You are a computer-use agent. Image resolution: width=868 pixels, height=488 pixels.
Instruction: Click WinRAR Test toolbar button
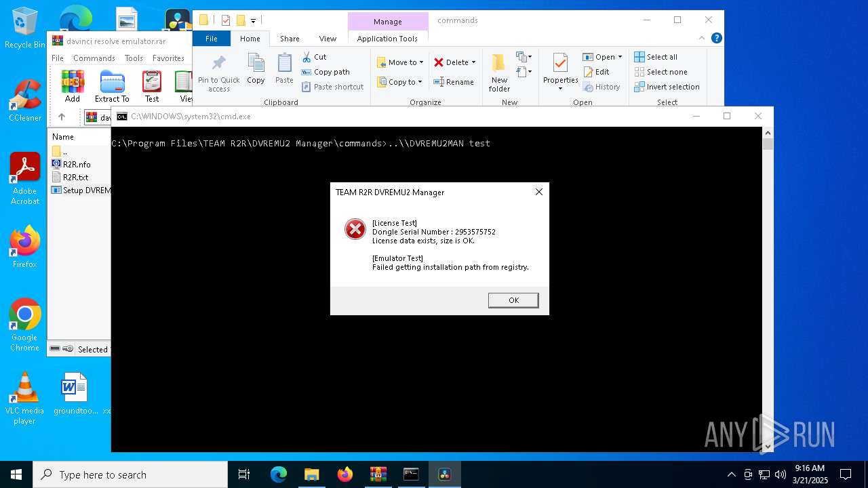(152, 87)
